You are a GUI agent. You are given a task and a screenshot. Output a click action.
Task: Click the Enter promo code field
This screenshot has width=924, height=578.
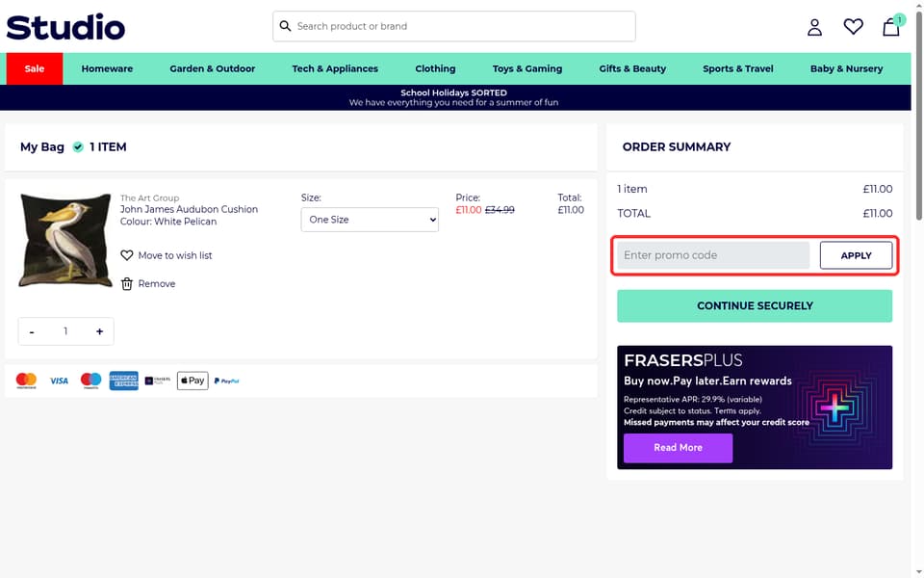[713, 255]
